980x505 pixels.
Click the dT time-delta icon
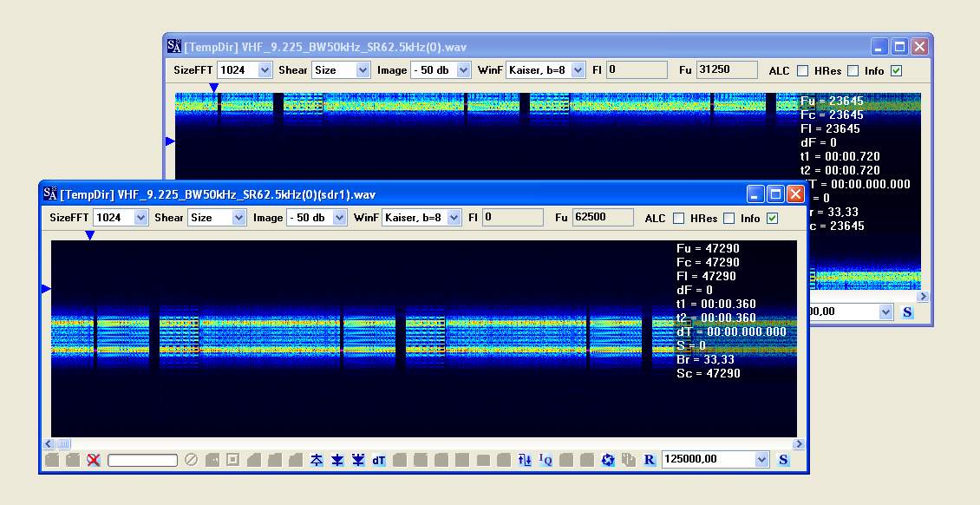click(x=379, y=460)
